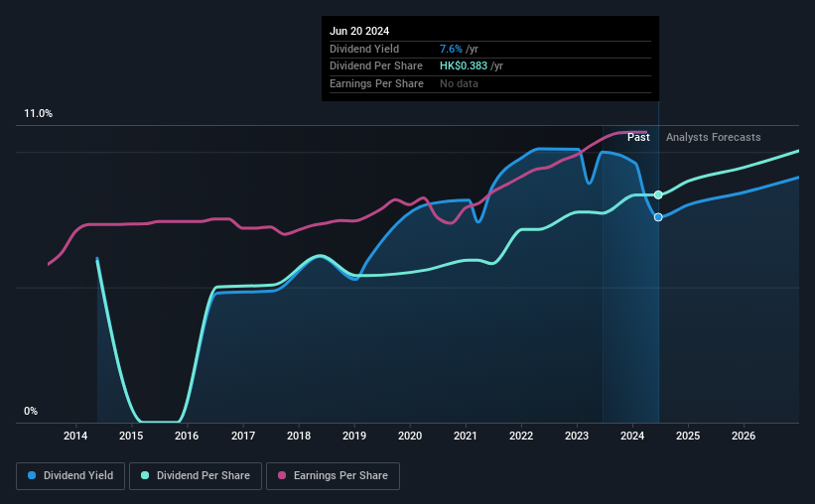Click the blue Dividend Yield data point marker
This screenshot has height=504, width=815.
tap(658, 217)
